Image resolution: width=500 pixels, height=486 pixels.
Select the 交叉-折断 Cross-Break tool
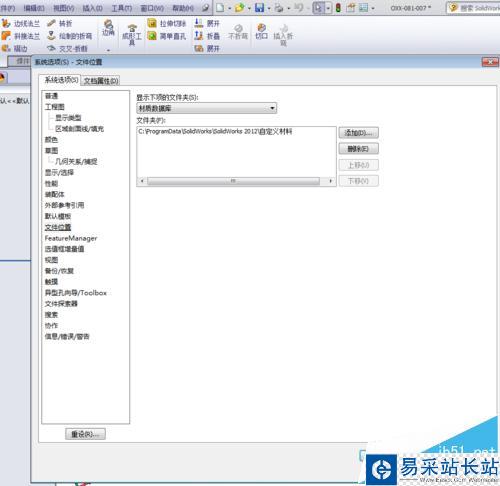(67, 49)
